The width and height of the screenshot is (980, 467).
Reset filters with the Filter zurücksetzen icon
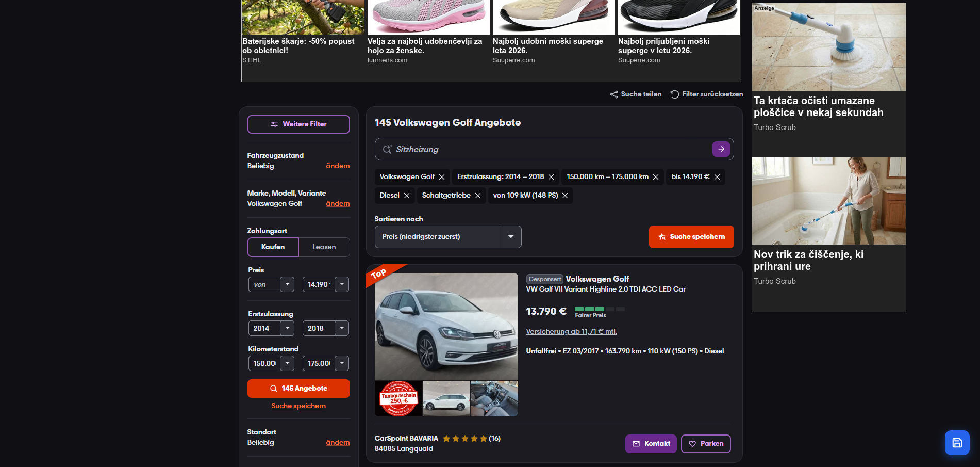(674, 94)
